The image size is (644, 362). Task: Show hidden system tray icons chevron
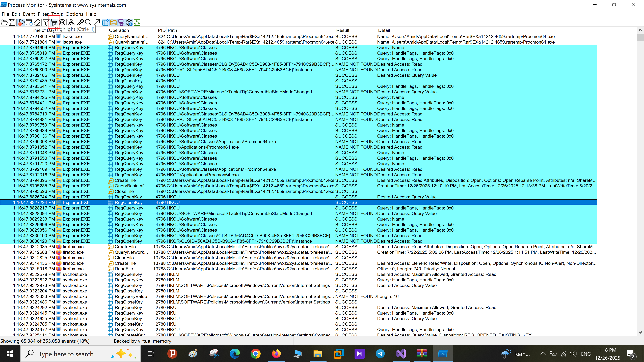point(543,353)
